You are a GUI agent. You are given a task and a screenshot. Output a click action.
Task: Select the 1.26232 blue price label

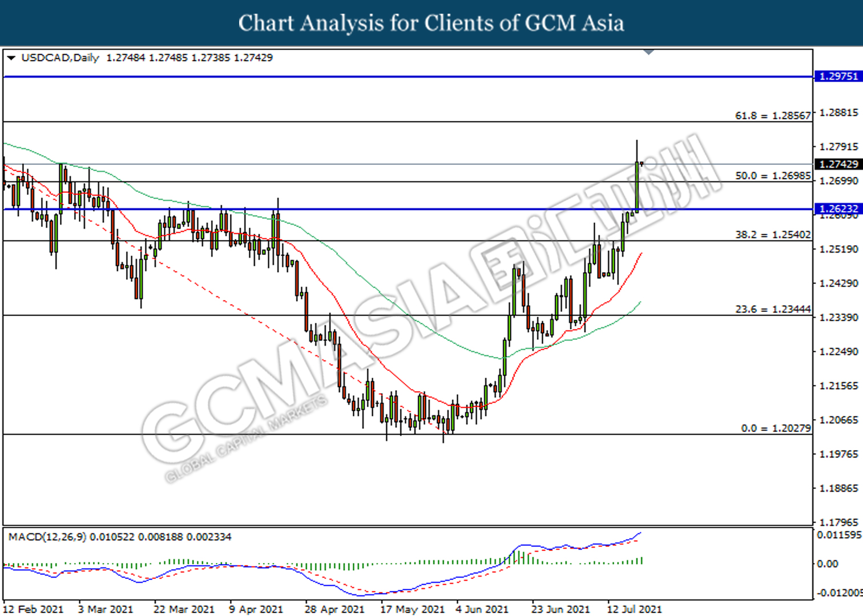point(838,209)
